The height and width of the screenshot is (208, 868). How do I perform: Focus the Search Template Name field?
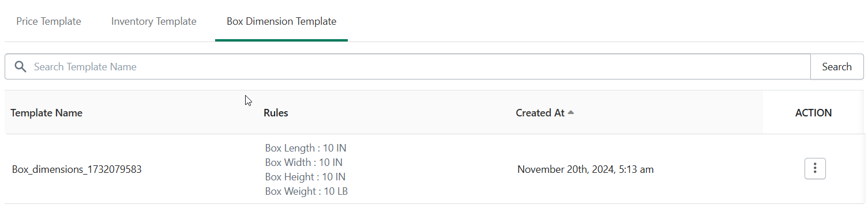pyautogui.click(x=421, y=67)
